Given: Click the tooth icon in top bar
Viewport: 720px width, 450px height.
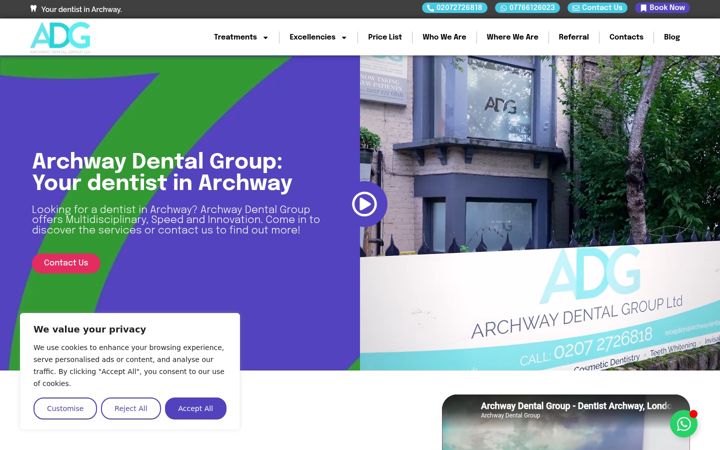Looking at the screenshot, I should click(x=34, y=8).
